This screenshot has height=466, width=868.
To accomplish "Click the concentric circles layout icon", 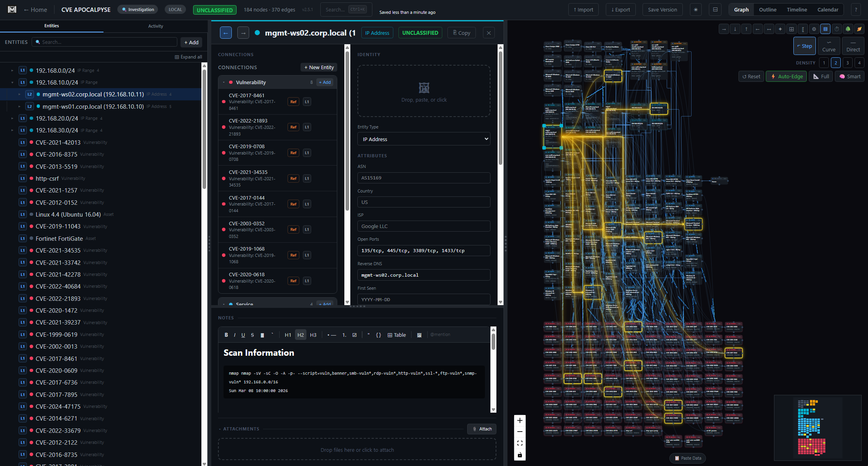I will (x=814, y=29).
